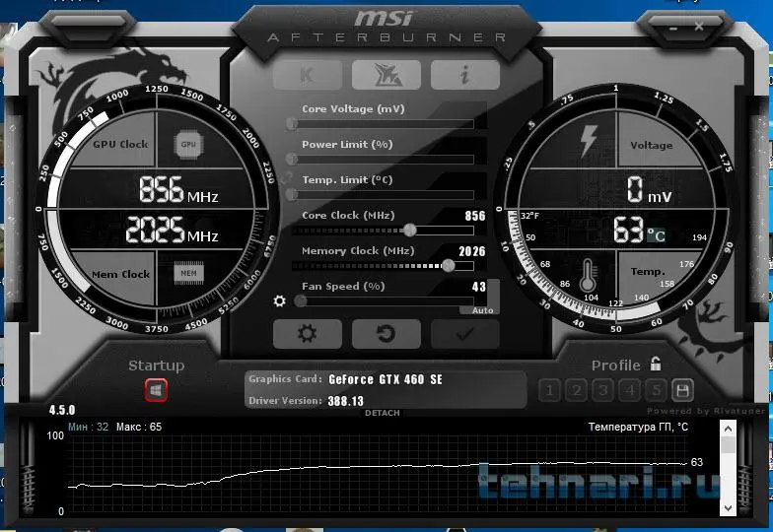Save profile with floppy disk icon

pos(682,390)
